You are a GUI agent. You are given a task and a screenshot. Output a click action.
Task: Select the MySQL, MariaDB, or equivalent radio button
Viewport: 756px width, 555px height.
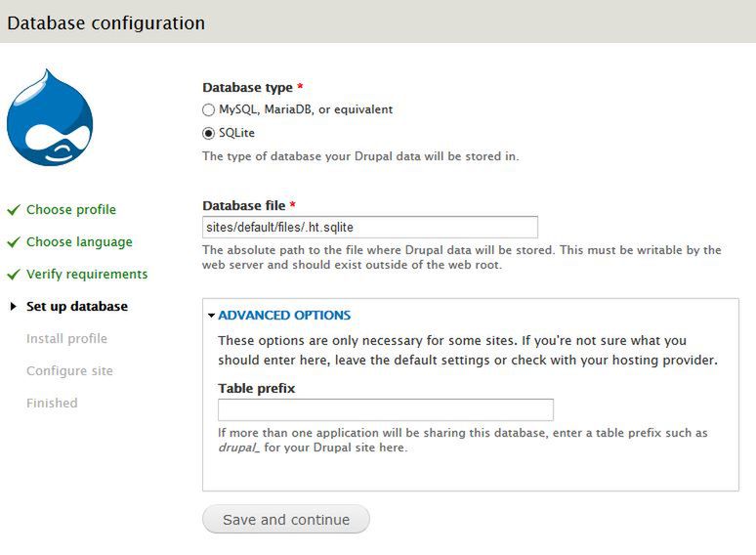click(208, 110)
